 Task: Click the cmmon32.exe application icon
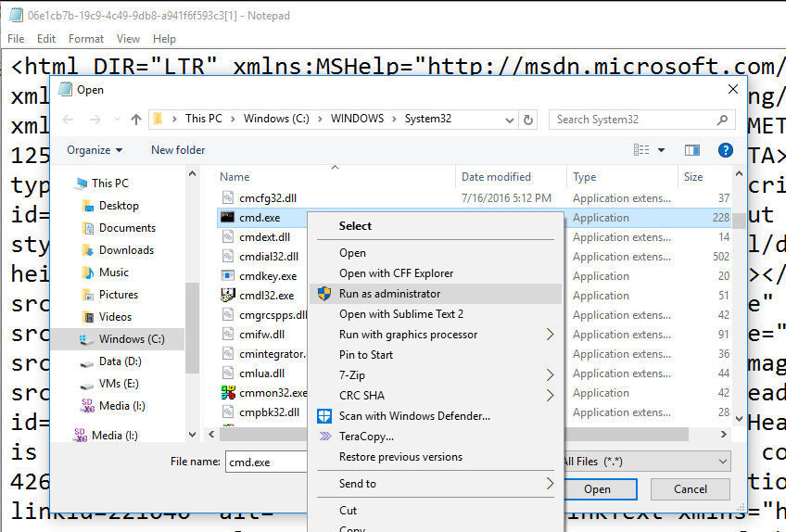[x=228, y=392]
